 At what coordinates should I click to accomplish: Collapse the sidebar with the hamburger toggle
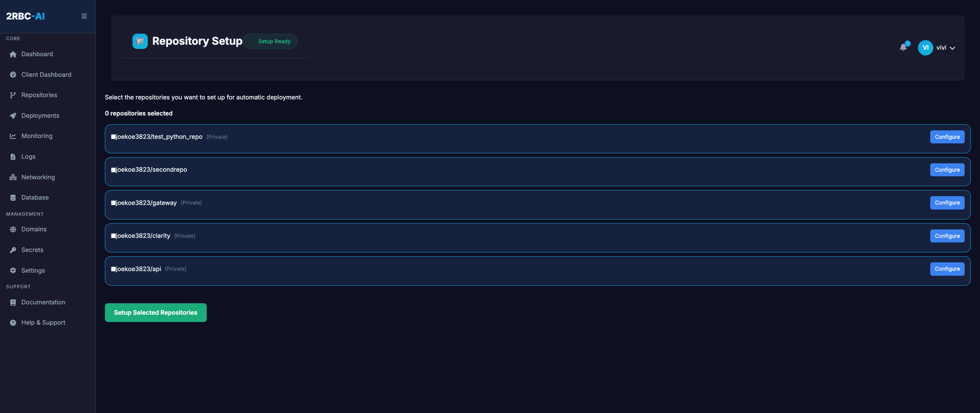pos(84,16)
